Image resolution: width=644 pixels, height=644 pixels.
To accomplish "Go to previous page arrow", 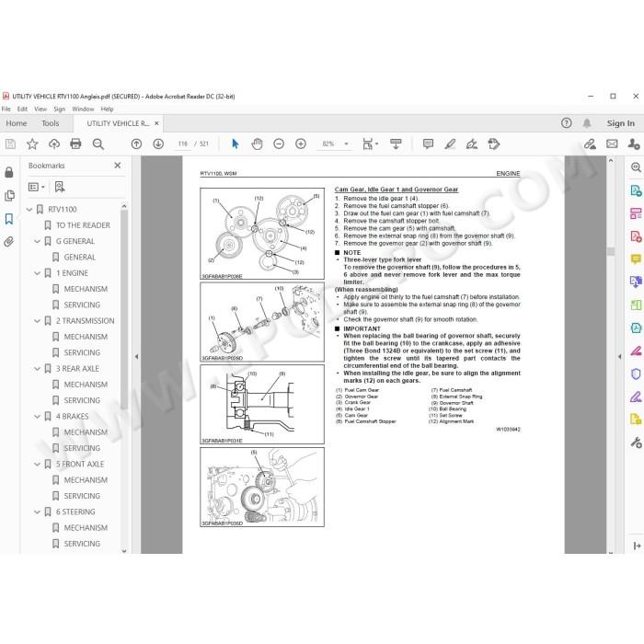I will [x=136, y=144].
